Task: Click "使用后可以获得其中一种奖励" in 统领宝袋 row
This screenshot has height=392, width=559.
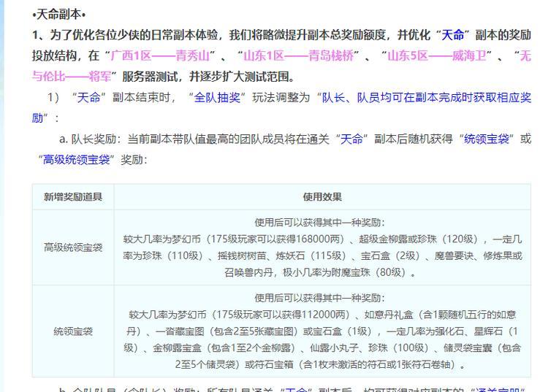Action: click(x=319, y=298)
